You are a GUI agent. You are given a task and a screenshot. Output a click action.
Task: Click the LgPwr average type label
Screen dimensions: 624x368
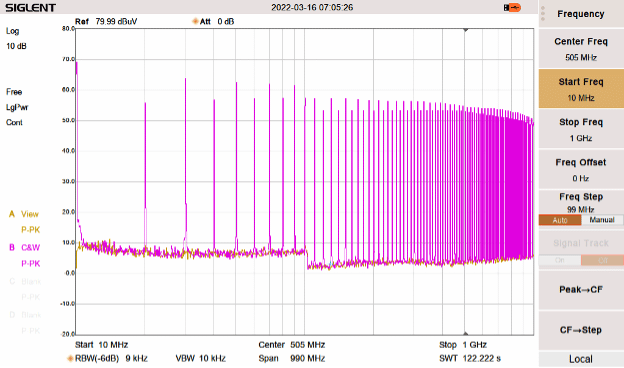pos(17,107)
